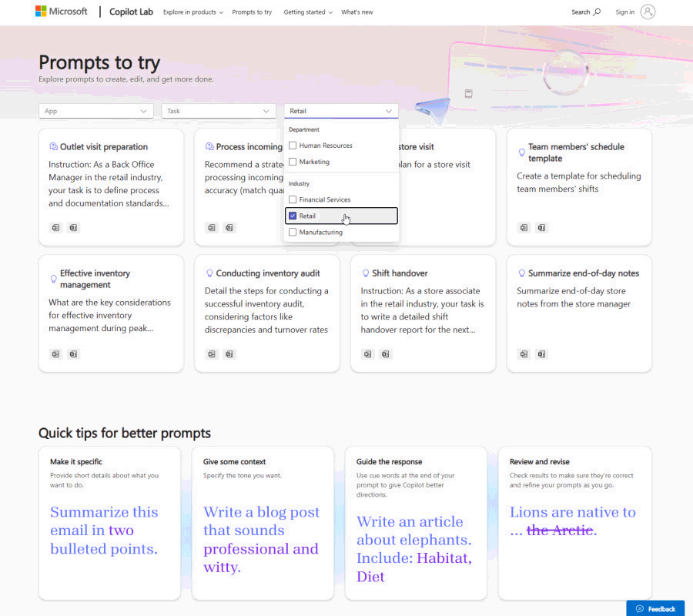Open the Task filter dropdown
Viewport: 693px width, 616px height.
point(218,110)
